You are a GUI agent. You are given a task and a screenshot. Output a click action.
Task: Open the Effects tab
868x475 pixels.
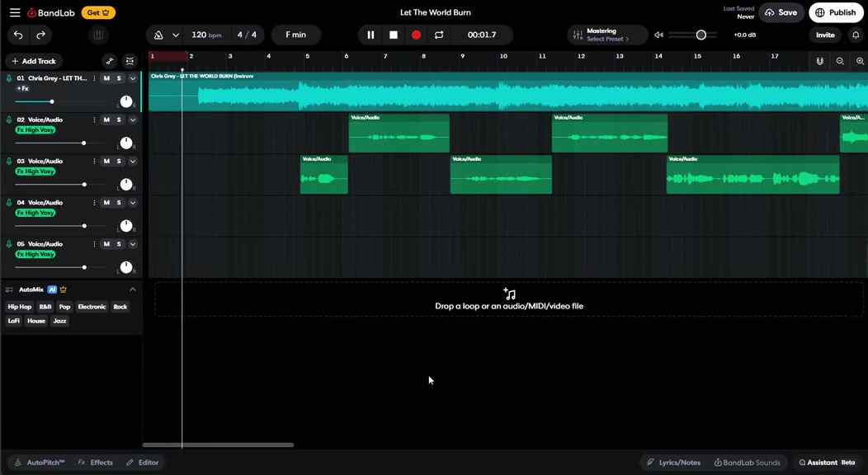[96, 463]
